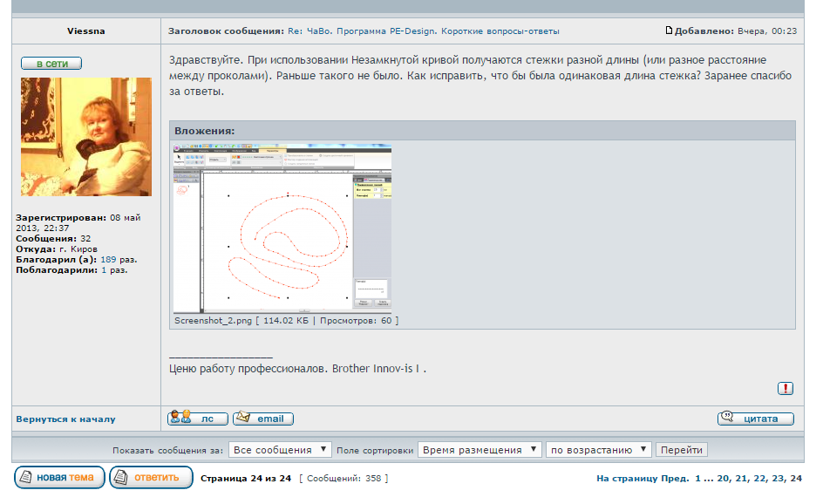
Task: Expand the 'Время размещения' sort field dropdown
Action: tap(481, 450)
